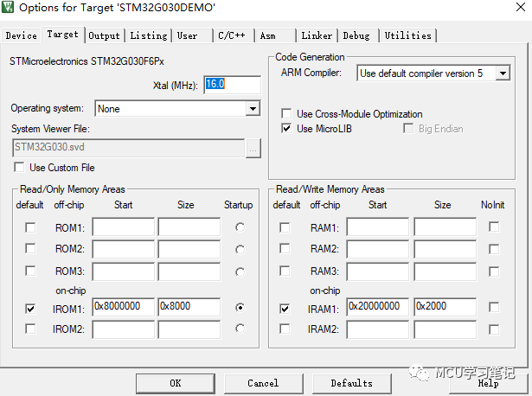This screenshot has width=532, height=396.
Task: Check the IRAM2 default checkbox
Action: pyautogui.click(x=285, y=329)
